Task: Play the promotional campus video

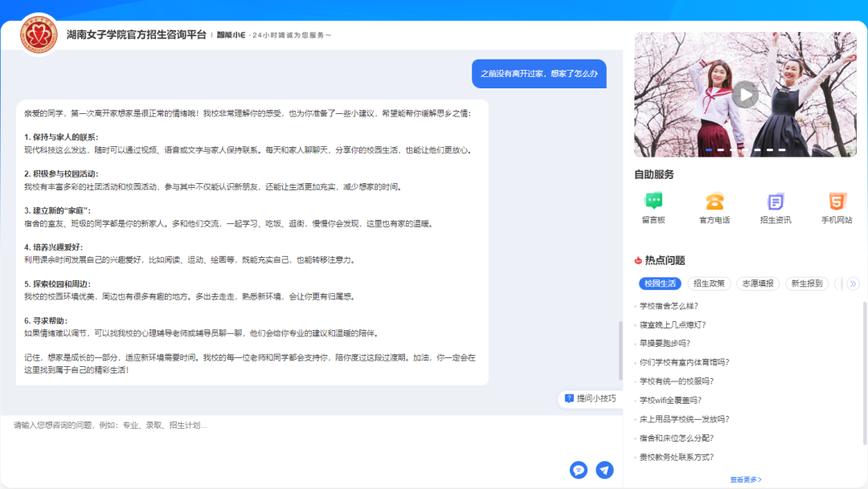Action: (745, 95)
